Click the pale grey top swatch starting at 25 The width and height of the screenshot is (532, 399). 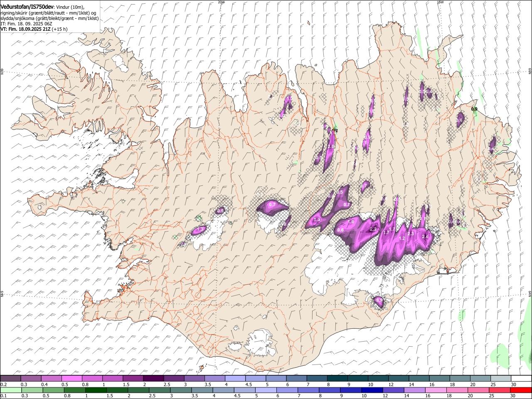(x=501, y=379)
